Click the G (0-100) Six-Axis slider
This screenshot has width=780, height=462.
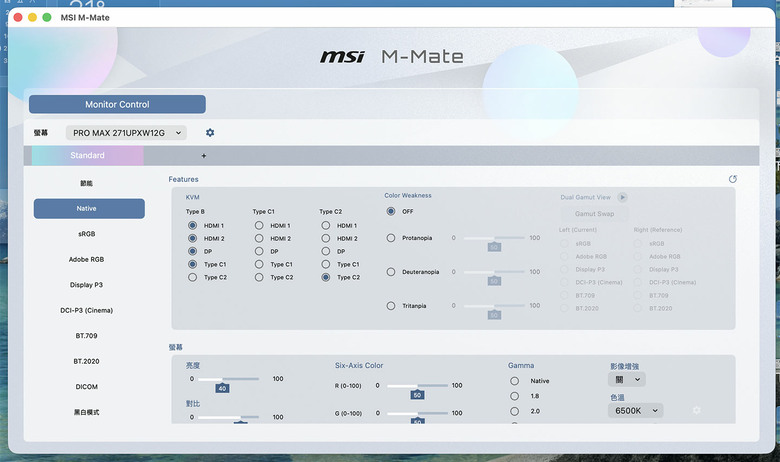coord(417,413)
